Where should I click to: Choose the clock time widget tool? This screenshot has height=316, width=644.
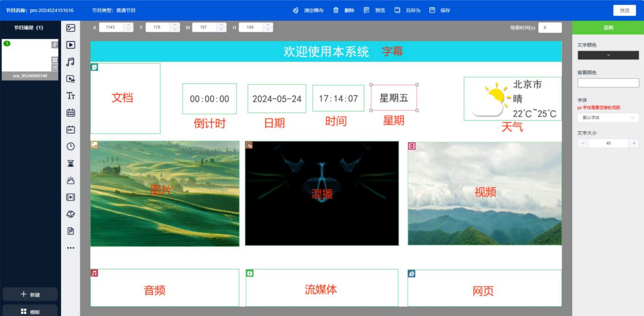70,146
